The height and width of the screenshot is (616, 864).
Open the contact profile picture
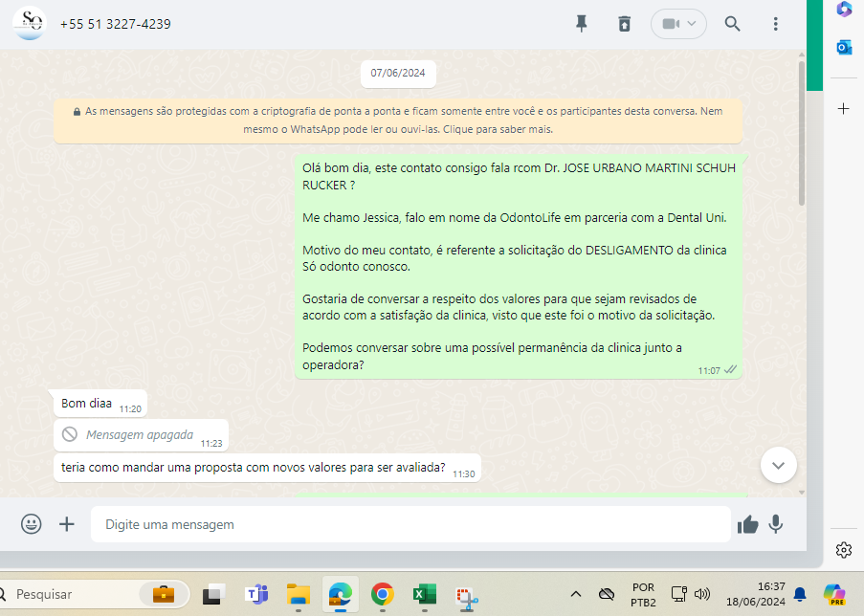[30, 23]
